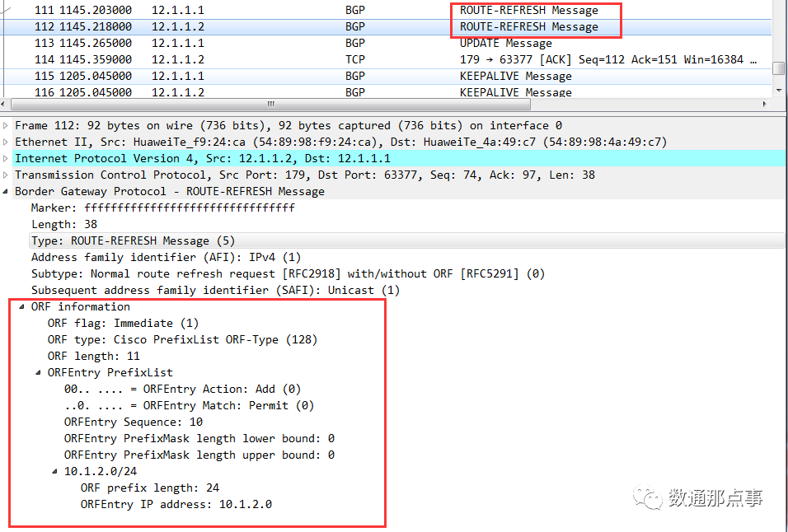
Task: Select the TCP ACK packet 114
Action: [247, 59]
